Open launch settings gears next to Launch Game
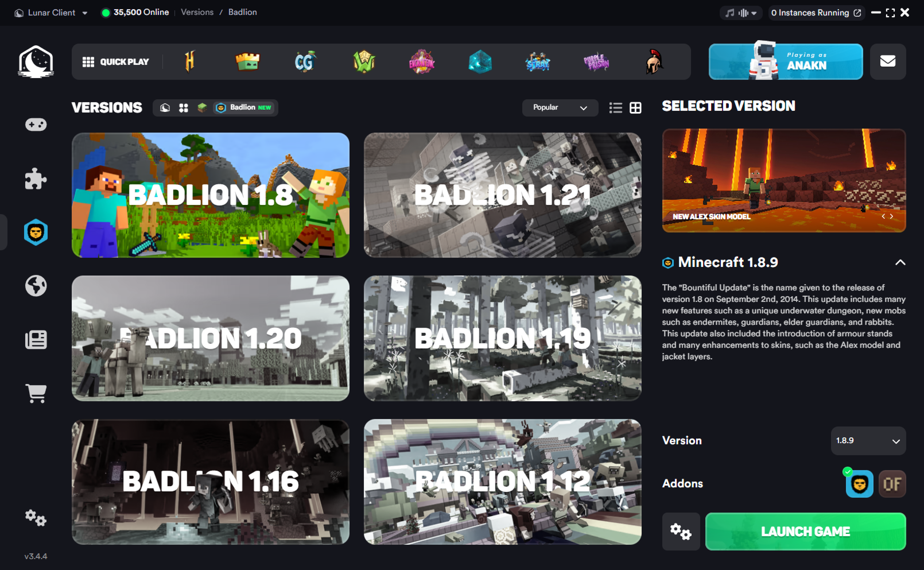 (681, 531)
